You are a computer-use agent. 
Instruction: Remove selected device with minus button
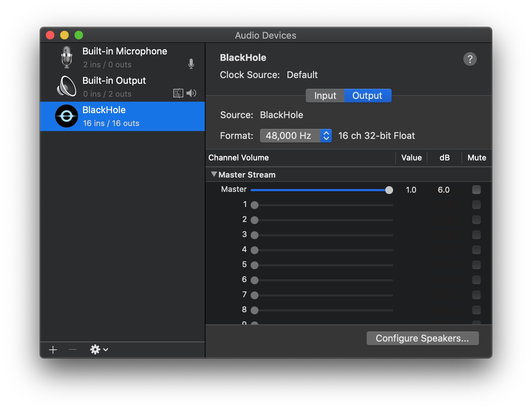pyautogui.click(x=73, y=349)
